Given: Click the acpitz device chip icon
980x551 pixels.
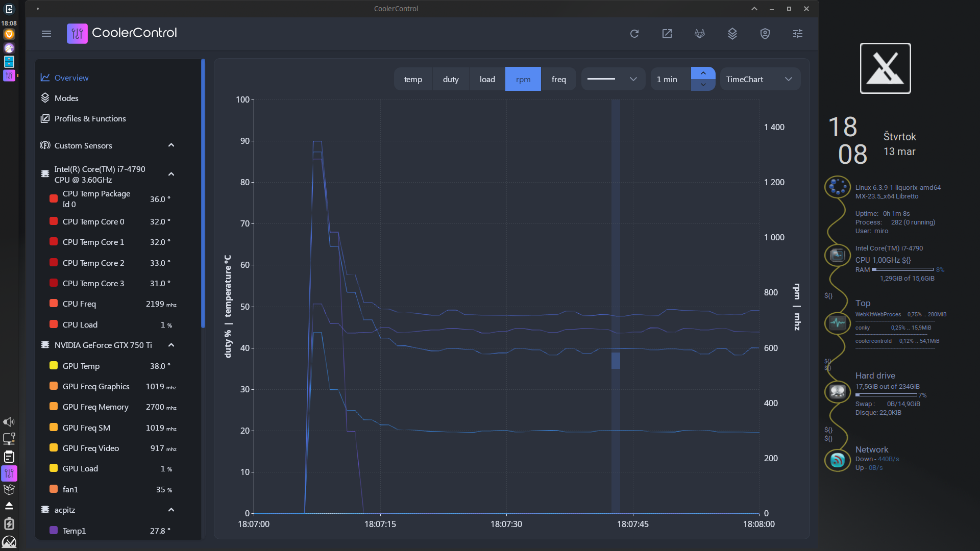Looking at the screenshot, I should 45,510.
